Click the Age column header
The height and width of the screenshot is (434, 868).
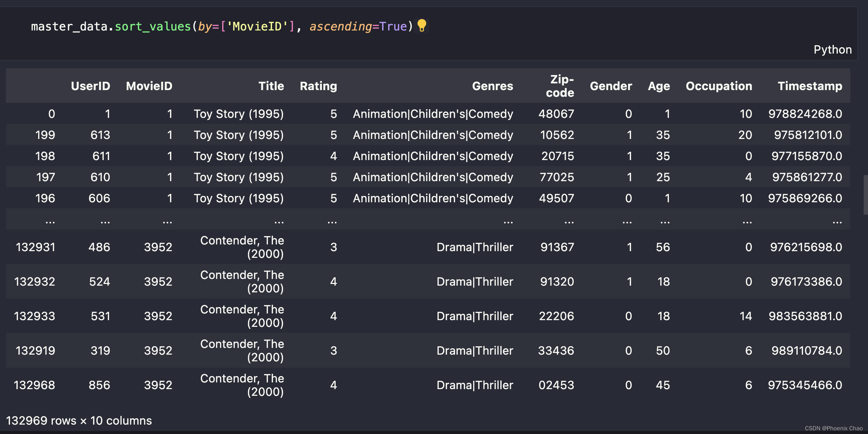(x=659, y=86)
